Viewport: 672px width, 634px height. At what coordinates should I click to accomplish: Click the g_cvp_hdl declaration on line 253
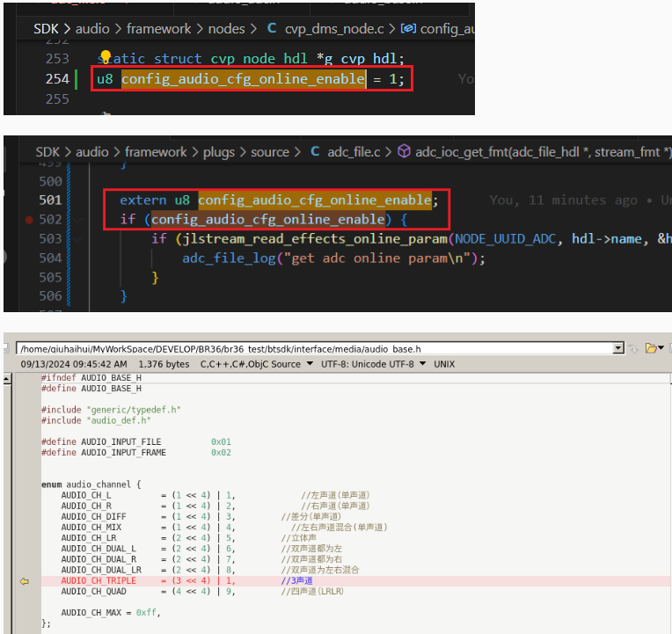361,59
